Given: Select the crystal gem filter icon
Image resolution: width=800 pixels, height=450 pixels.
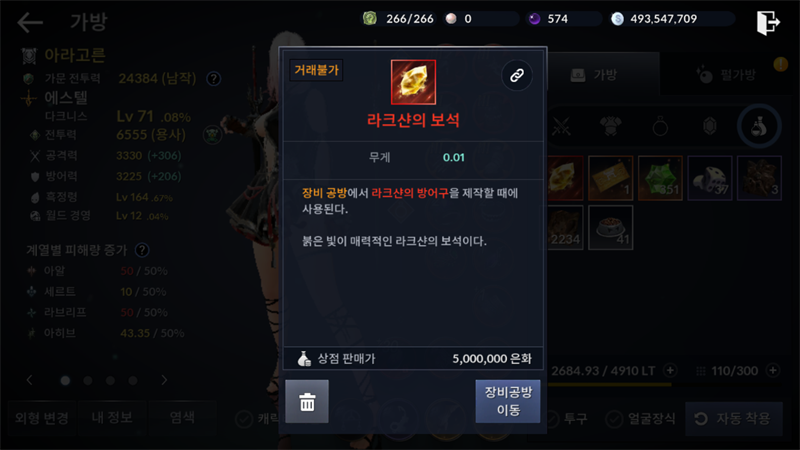Looking at the screenshot, I should click(x=710, y=126).
